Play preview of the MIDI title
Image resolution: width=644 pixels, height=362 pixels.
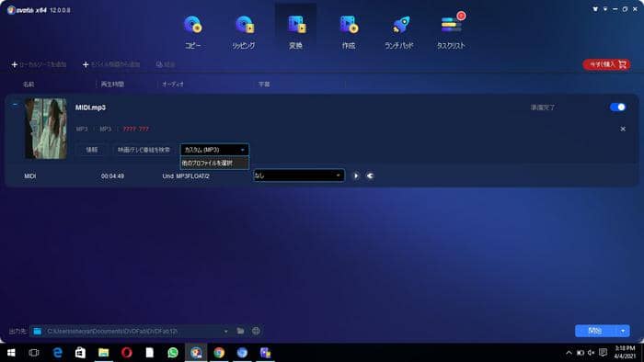pos(356,175)
